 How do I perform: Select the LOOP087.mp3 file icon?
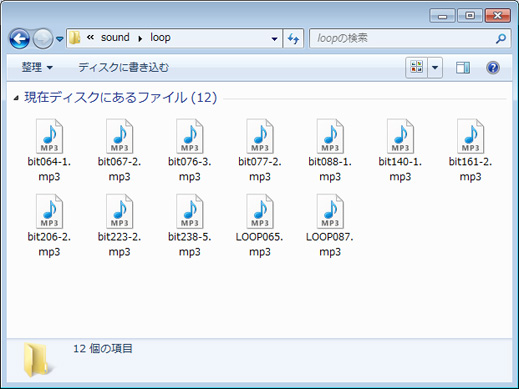point(330,211)
